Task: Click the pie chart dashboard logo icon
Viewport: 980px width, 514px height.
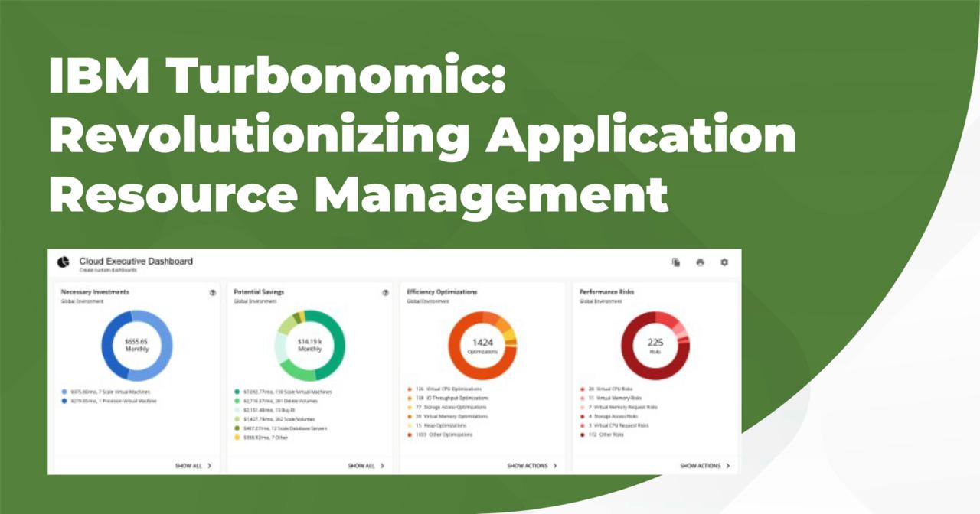Action: coord(63,262)
